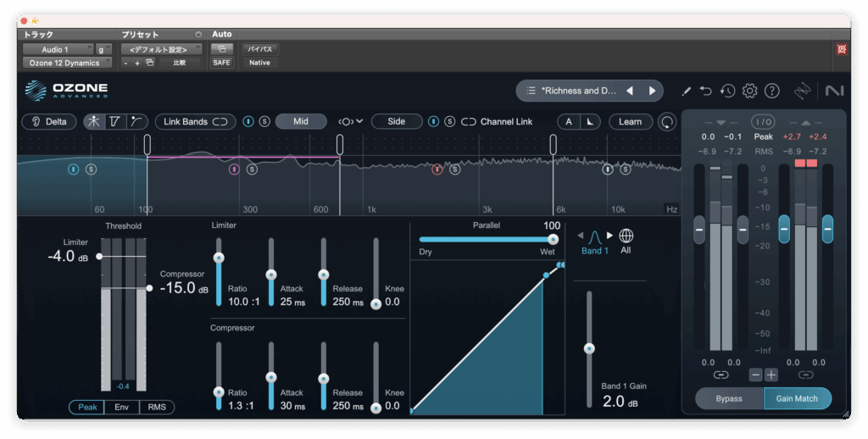Toggle Link Bands on or off

pyautogui.click(x=196, y=121)
